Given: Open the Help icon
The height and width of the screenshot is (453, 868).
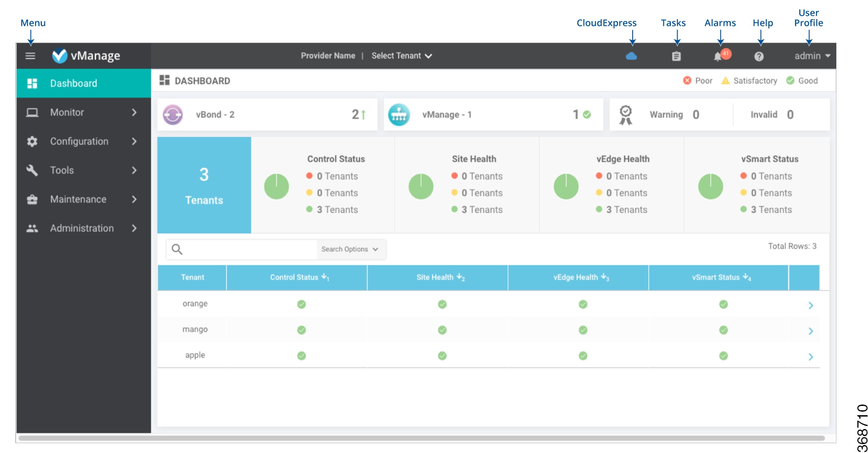Looking at the screenshot, I should tap(759, 56).
